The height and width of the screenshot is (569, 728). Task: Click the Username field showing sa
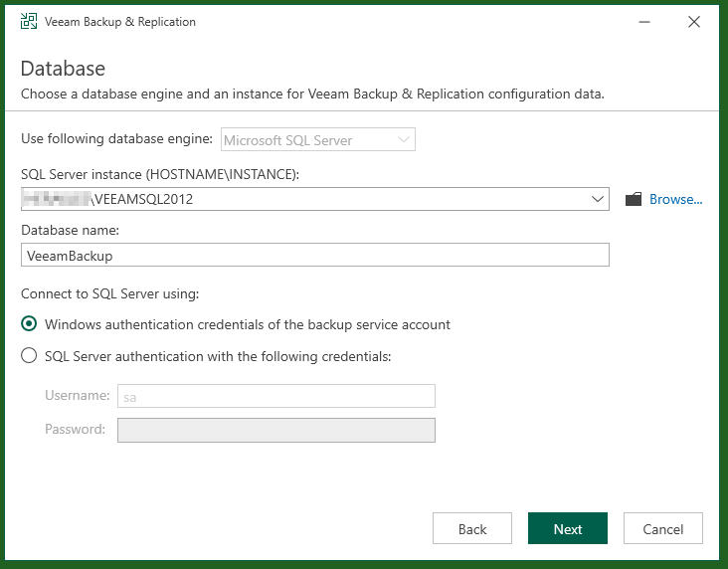click(x=276, y=396)
